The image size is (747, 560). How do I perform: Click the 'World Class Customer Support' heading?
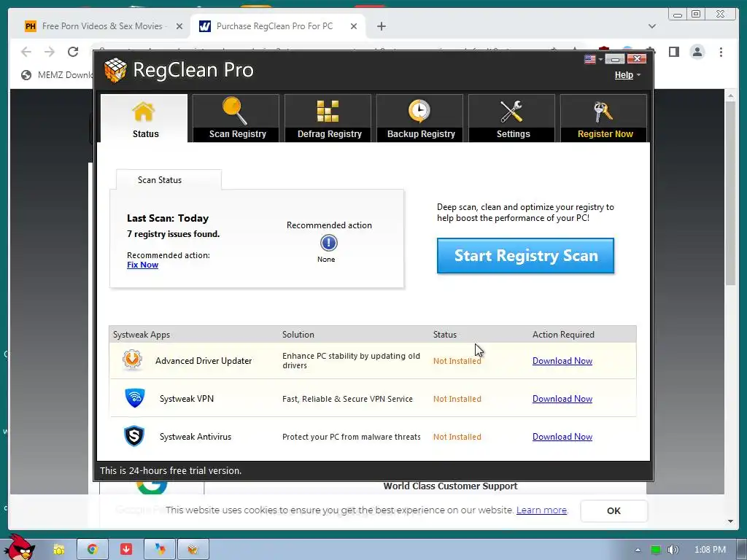pos(450,486)
